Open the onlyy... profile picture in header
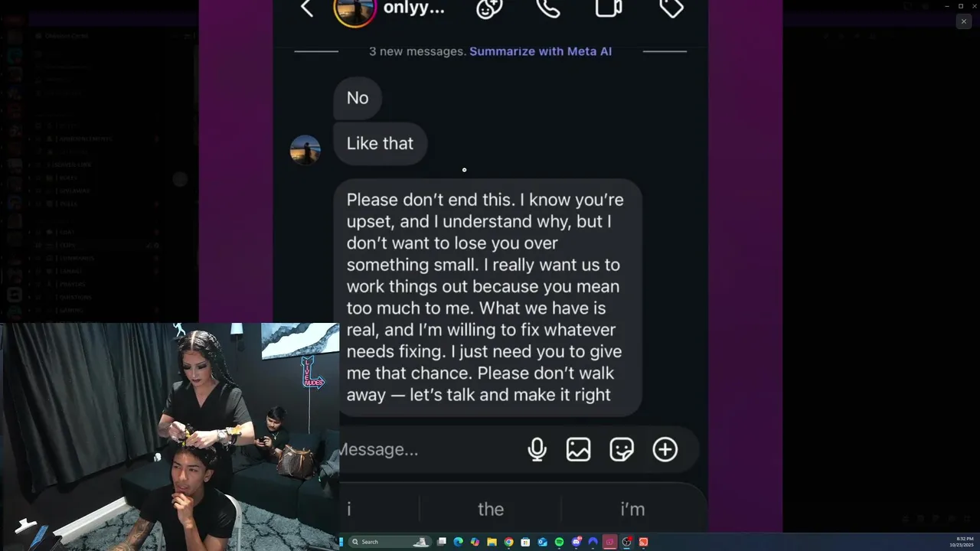This screenshot has height=551, width=980. (354, 10)
